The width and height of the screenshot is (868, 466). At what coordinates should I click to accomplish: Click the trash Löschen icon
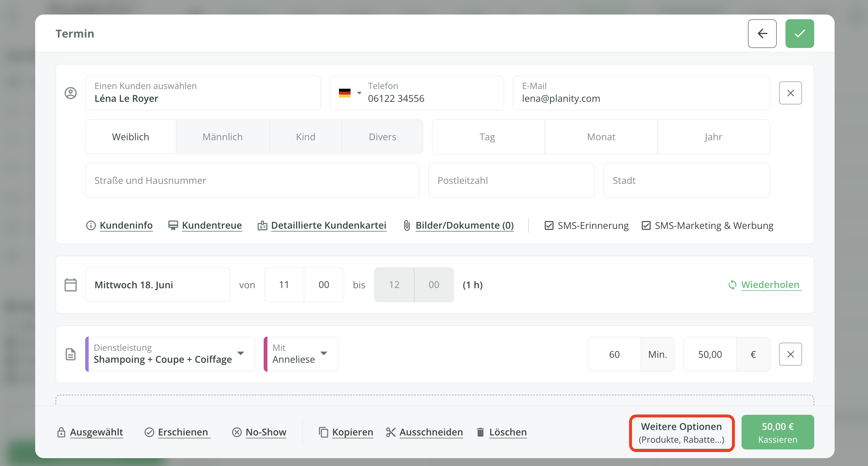pyautogui.click(x=480, y=432)
